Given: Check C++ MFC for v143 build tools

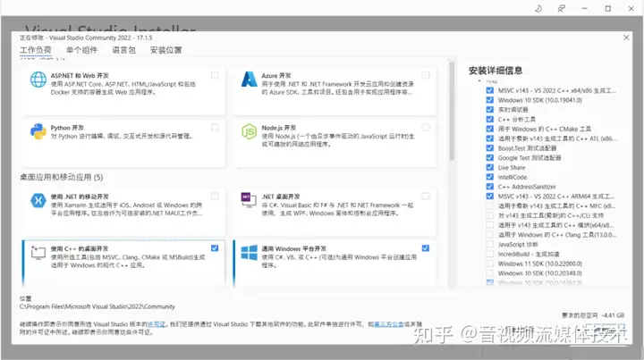Looking at the screenshot, I should pos(489,205).
